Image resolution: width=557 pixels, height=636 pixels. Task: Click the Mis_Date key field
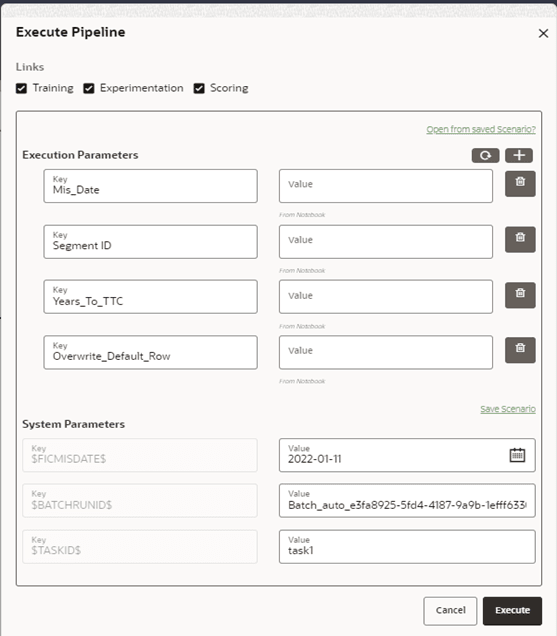(151, 186)
